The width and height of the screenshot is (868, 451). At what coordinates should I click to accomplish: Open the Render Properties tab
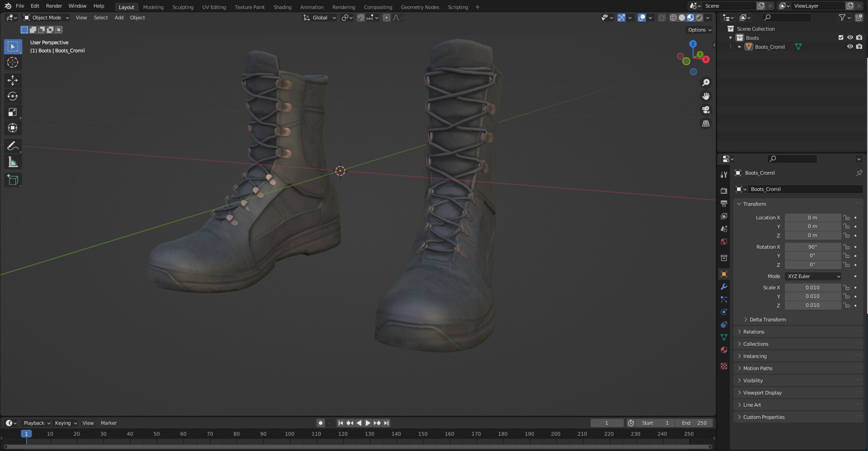pyautogui.click(x=724, y=190)
